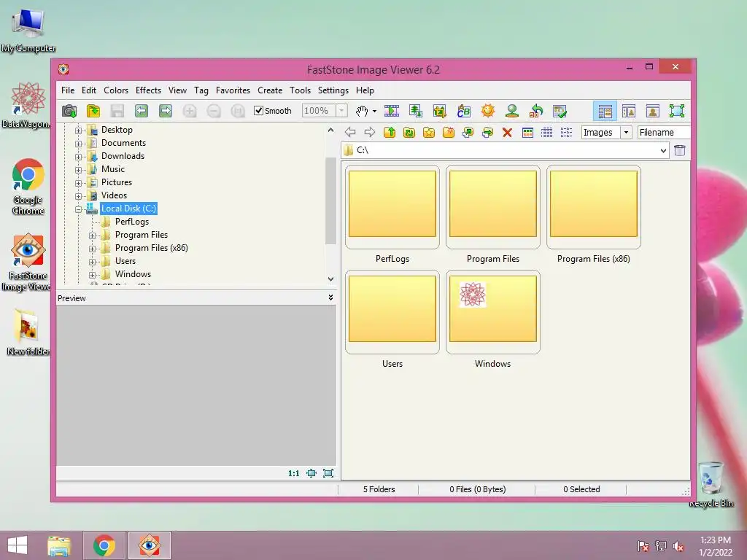The height and width of the screenshot is (560, 747).
Task: Toggle the fit preview to window icon
Action: (x=311, y=473)
